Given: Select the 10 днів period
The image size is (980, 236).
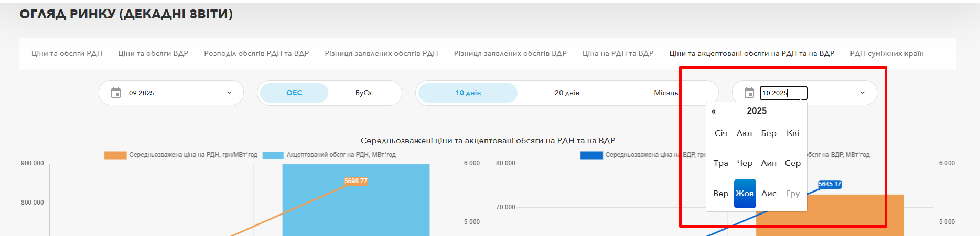Looking at the screenshot, I should [x=468, y=93].
